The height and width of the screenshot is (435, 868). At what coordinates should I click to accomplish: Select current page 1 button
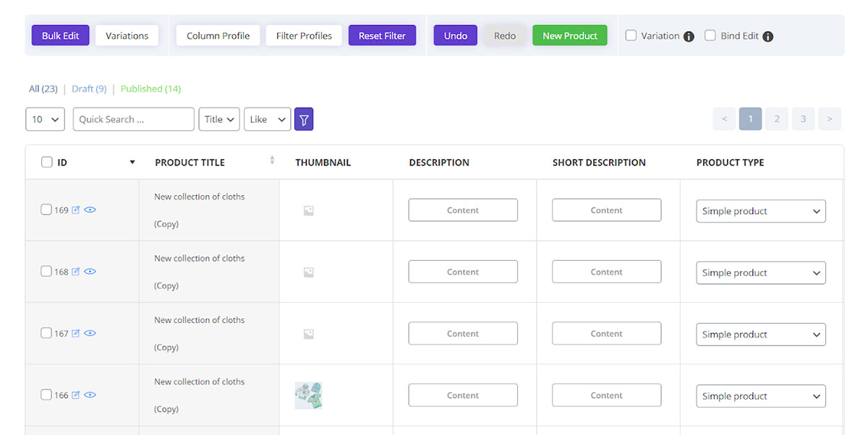click(750, 119)
